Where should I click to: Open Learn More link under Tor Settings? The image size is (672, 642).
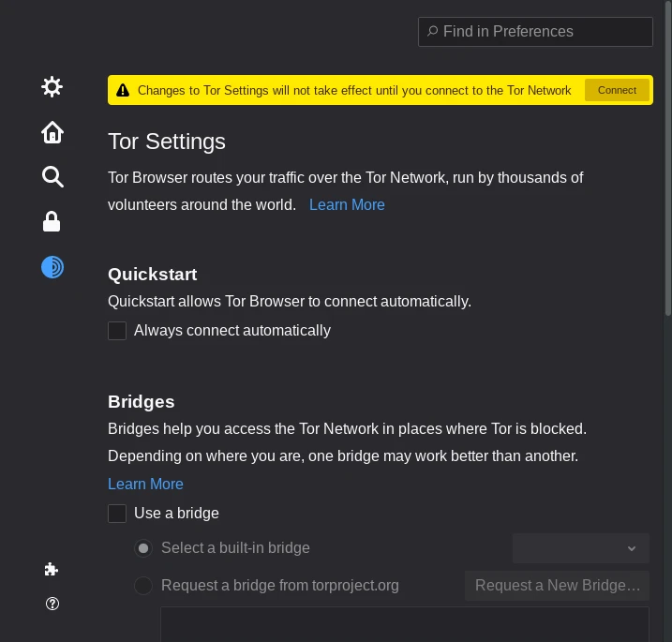tap(347, 204)
